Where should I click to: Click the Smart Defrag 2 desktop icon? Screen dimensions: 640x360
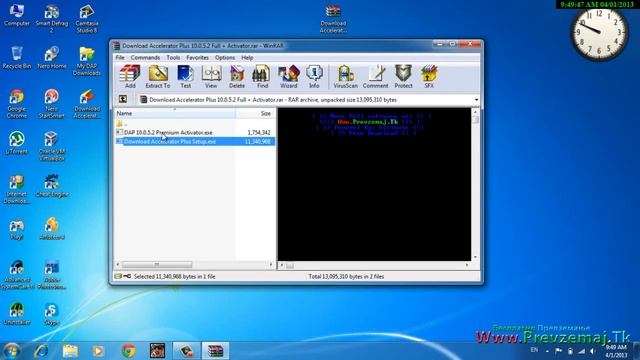point(52,18)
